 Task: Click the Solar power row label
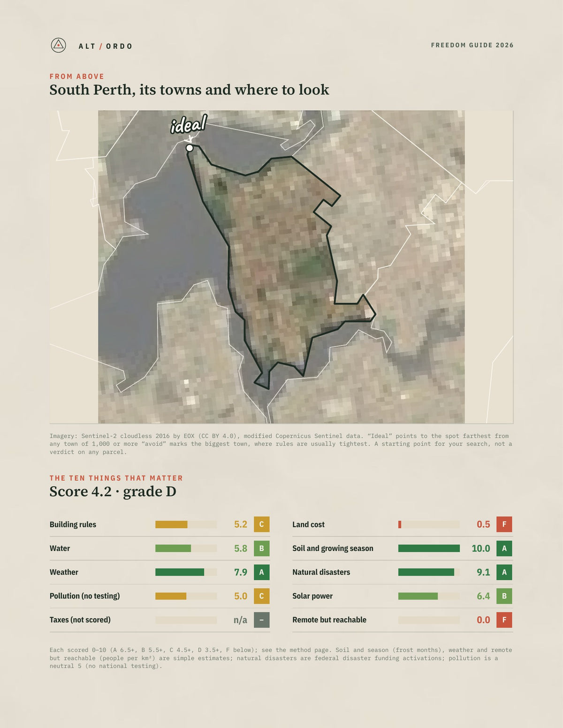pos(312,596)
